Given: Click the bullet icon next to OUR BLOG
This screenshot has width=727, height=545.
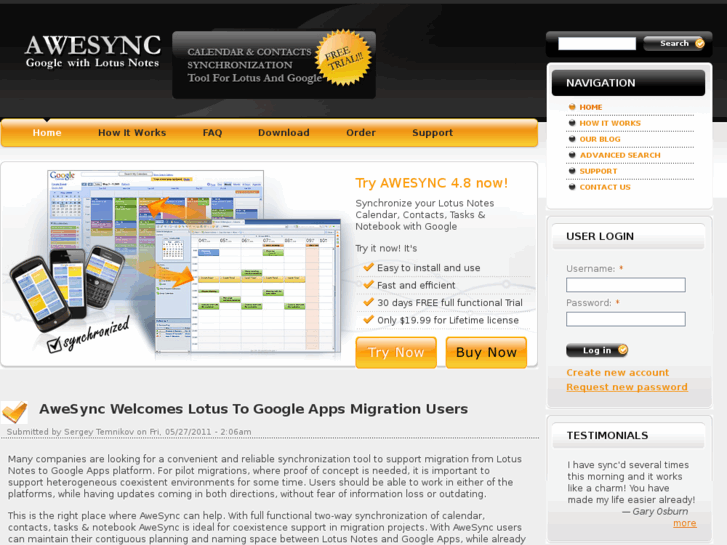Looking at the screenshot, I should pos(572,139).
